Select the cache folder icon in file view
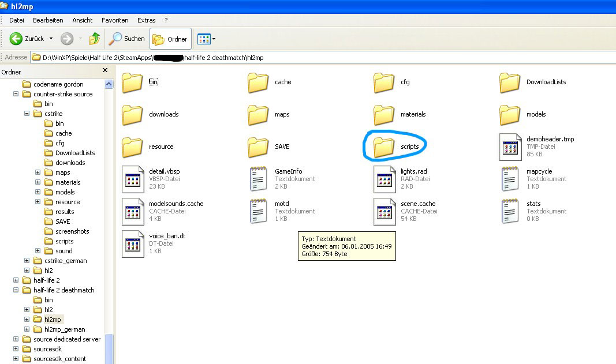This screenshot has width=616, height=364. pos(258,82)
